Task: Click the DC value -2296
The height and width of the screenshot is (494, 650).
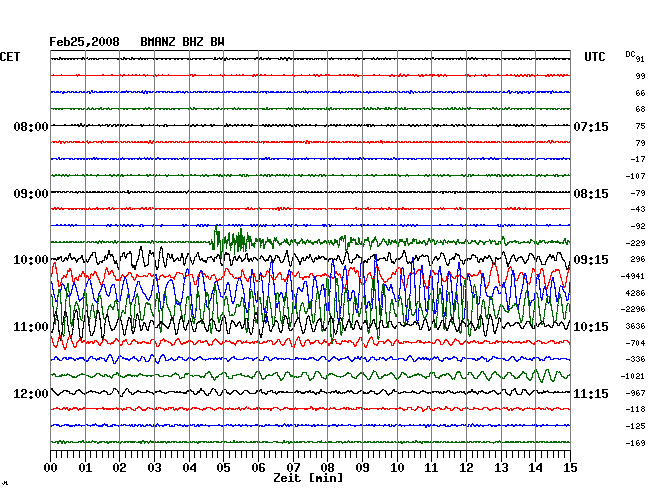Action: point(633,309)
